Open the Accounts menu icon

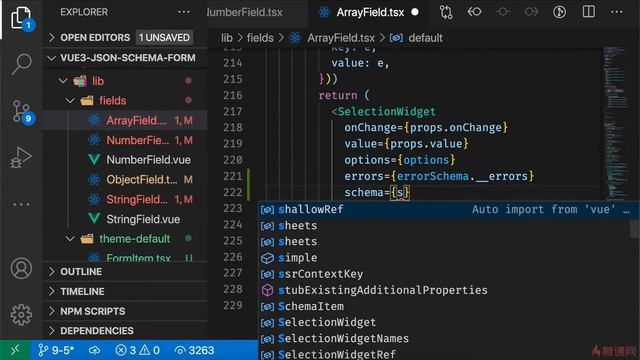click(x=21, y=268)
